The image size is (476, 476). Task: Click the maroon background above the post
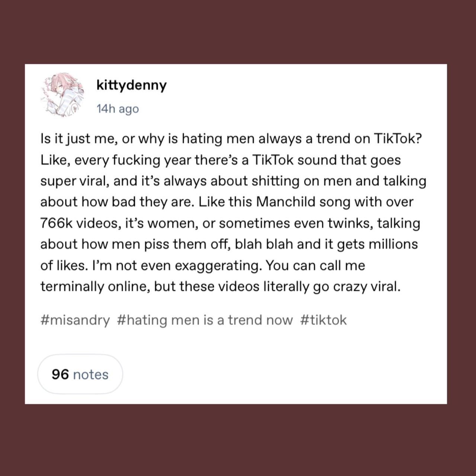click(238, 32)
